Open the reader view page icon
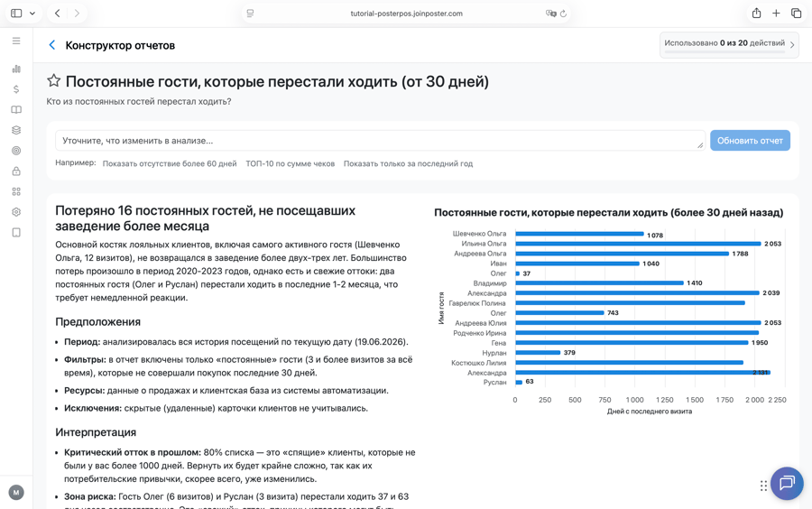The height and width of the screenshot is (509, 812). 250,14
